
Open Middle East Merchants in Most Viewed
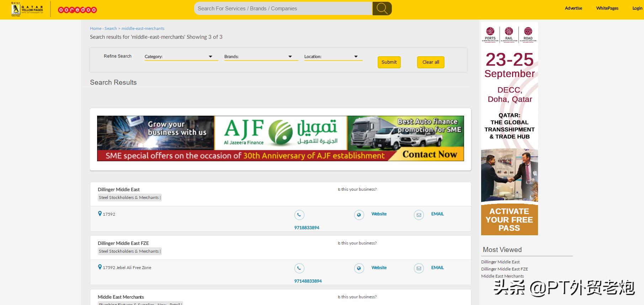[502, 276]
